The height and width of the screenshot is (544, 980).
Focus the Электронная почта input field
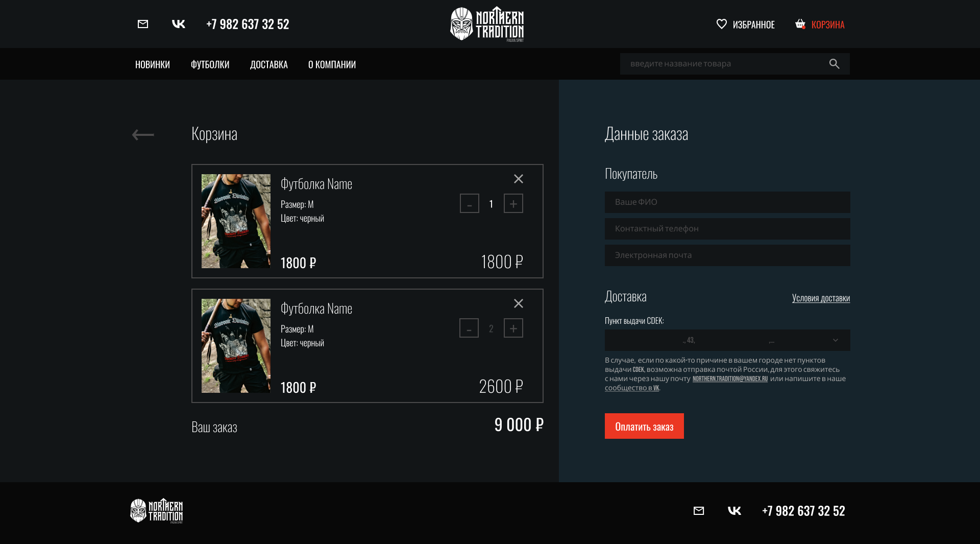tap(727, 255)
